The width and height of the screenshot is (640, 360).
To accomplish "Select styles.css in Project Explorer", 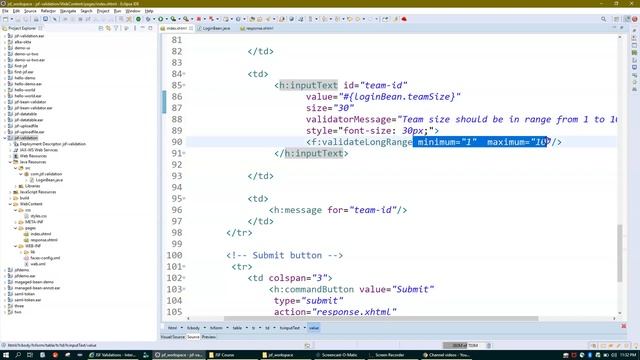I will 38,216.
